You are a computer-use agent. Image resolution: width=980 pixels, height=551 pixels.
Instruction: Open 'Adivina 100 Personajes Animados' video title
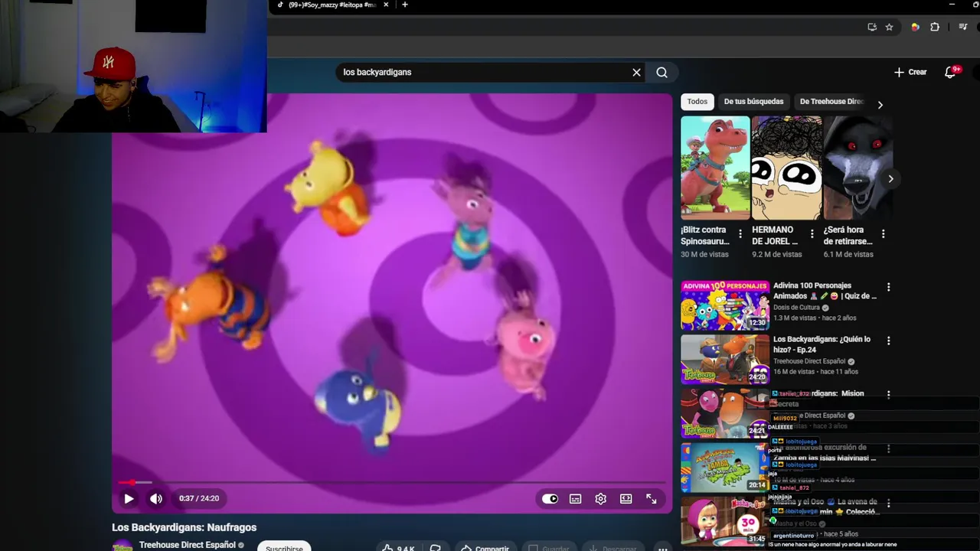tap(825, 291)
